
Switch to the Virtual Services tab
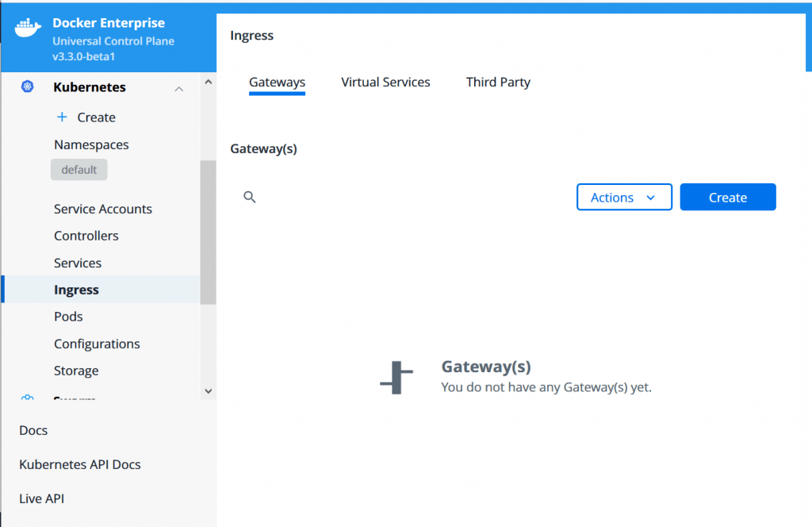(x=385, y=83)
